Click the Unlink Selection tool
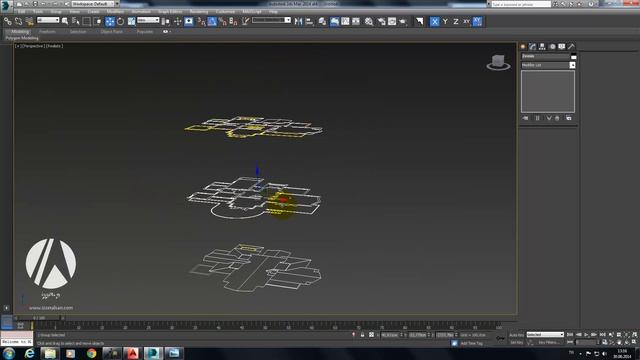Viewport: 640px width, 360px height. click(x=18, y=21)
